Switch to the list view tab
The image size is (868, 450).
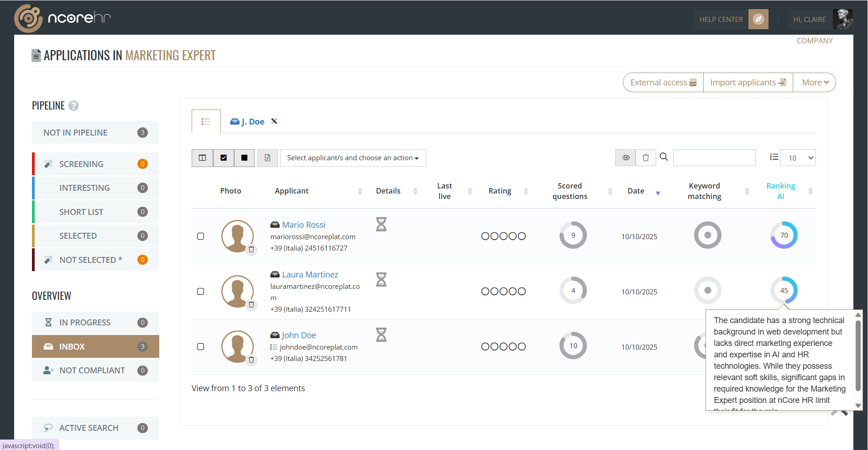point(206,121)
